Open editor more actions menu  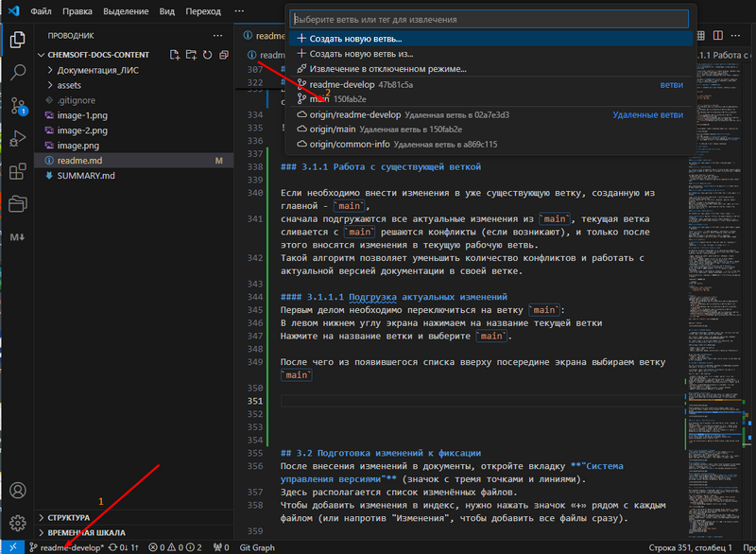click(735, 36)
